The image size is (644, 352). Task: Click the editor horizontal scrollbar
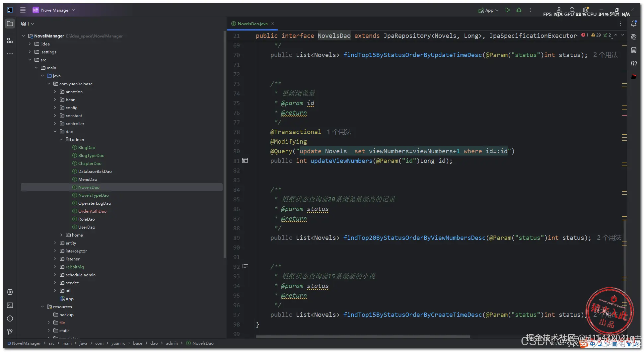(363, 337)
